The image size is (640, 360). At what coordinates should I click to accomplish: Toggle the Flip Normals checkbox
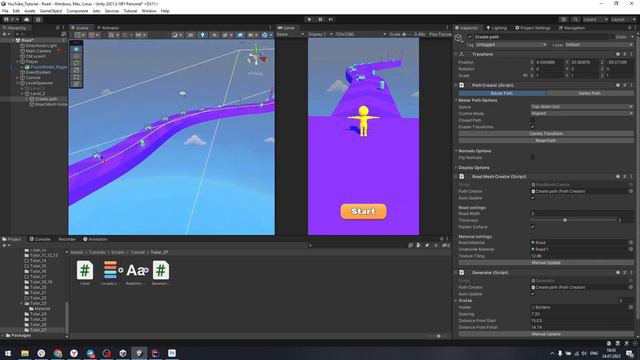533,158
